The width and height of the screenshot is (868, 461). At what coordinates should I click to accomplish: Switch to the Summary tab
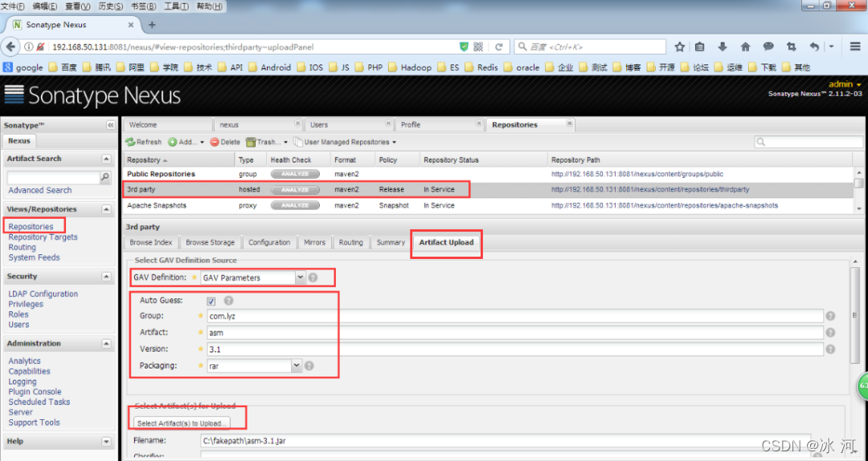pyautogui.click(x=391, y=243)
